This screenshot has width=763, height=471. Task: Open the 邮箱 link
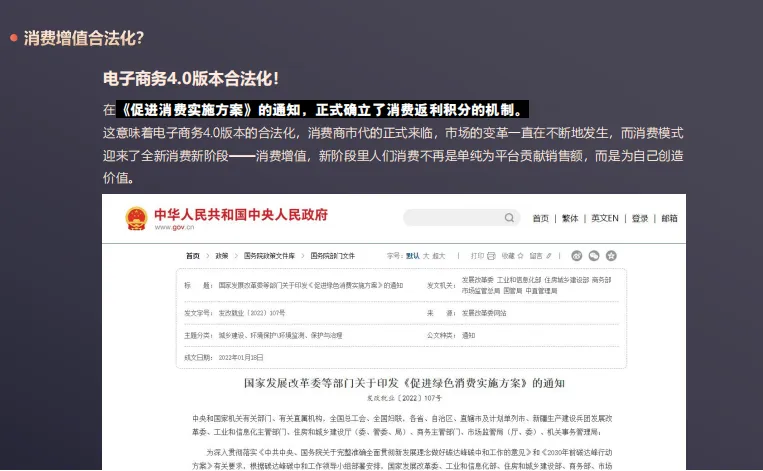[x=669, y=218]
